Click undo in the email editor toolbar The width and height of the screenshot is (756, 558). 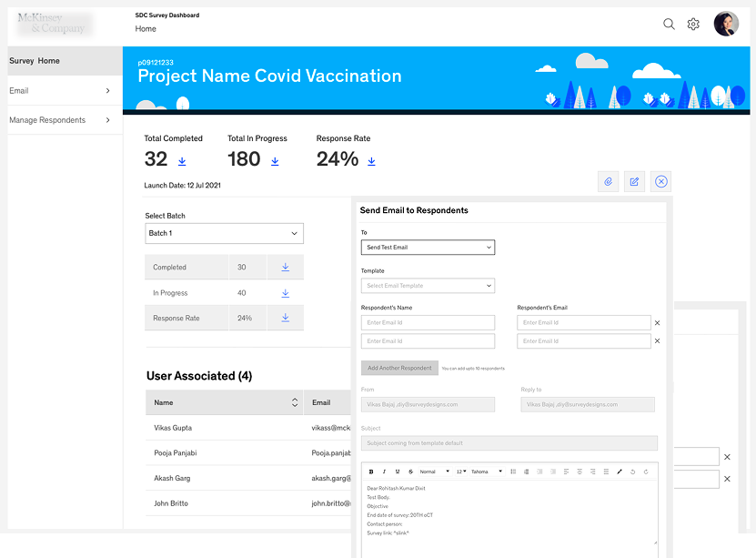632,472
